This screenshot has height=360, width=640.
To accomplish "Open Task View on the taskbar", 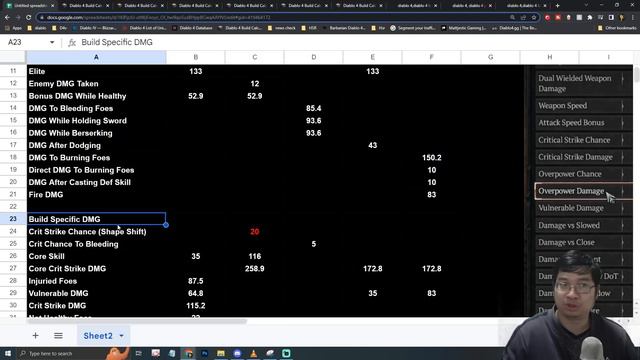I will coord(138,353).
